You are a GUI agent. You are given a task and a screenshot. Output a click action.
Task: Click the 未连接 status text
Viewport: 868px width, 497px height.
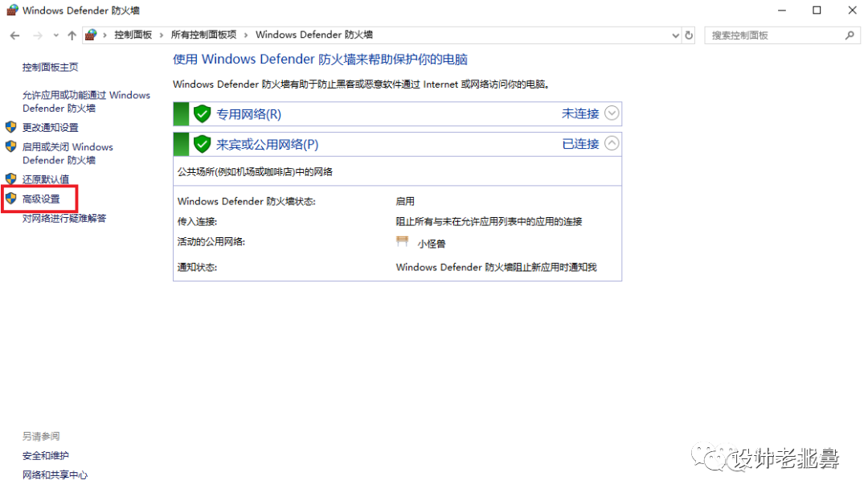coord(580,113)
